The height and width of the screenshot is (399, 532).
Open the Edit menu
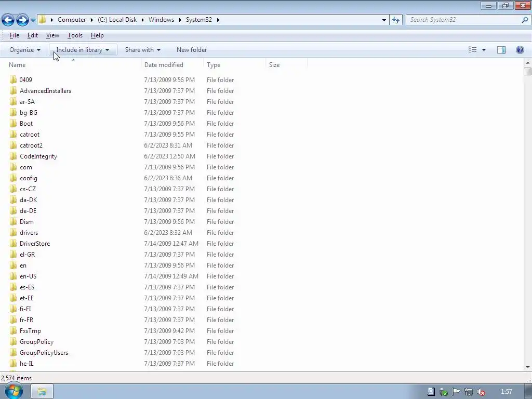33,35
